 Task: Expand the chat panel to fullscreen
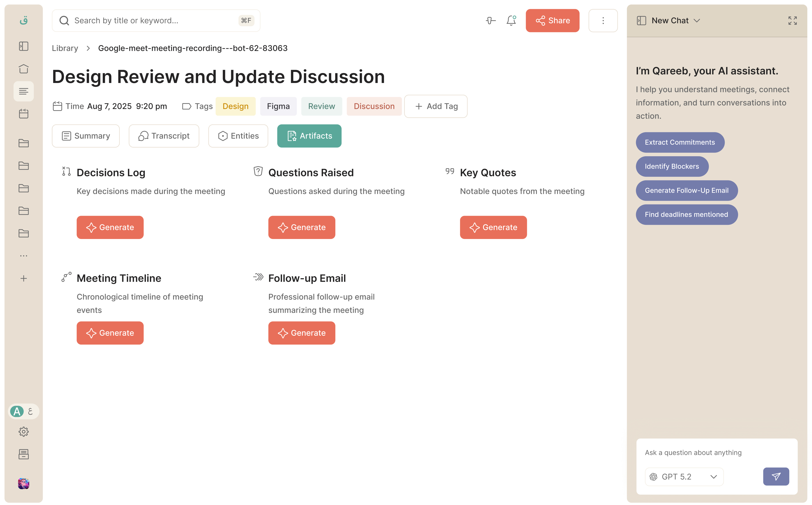pos(792,21)
